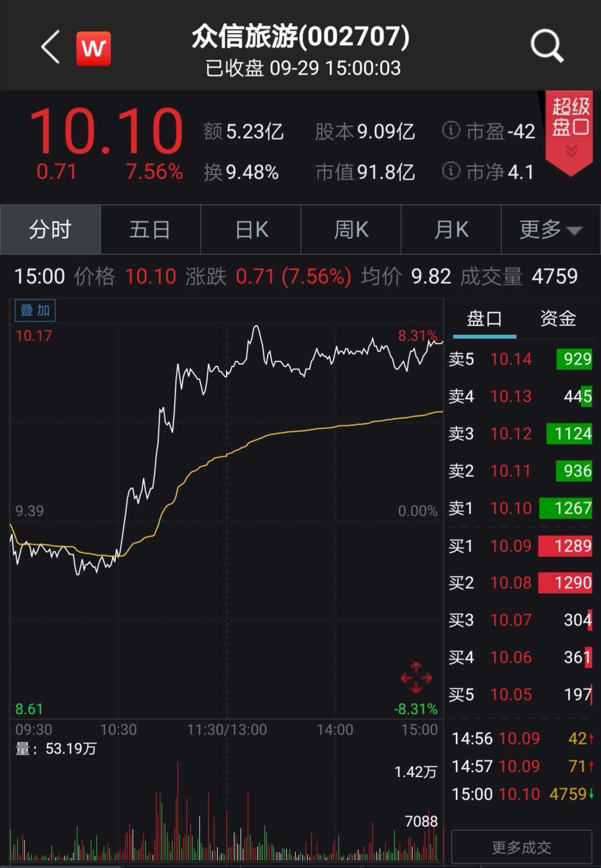The width and height of the screenshot is (601, 868).
Task: Tap the 市值91.8亿 market cap value
Action: pos(365,172)
